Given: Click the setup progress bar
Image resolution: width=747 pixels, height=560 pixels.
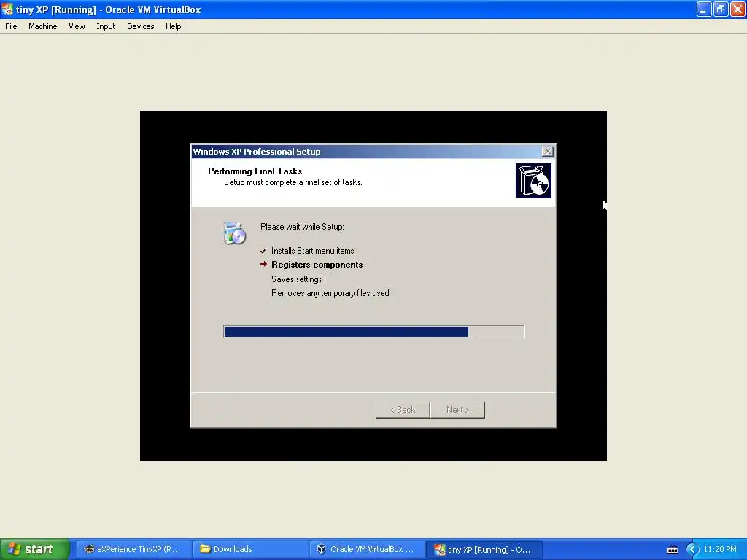Looking at the screenshot, I should [373, 332].
